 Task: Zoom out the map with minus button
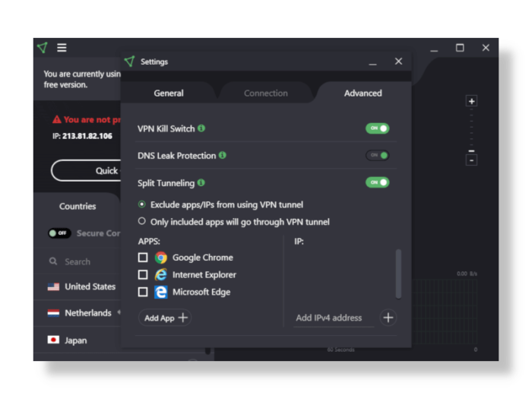(471, 160)
